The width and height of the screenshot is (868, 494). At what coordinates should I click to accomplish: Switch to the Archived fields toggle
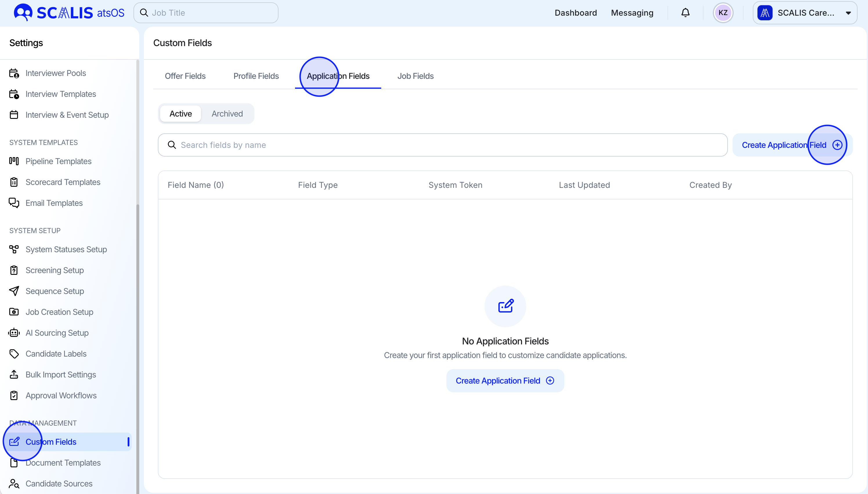coord(227,114)
